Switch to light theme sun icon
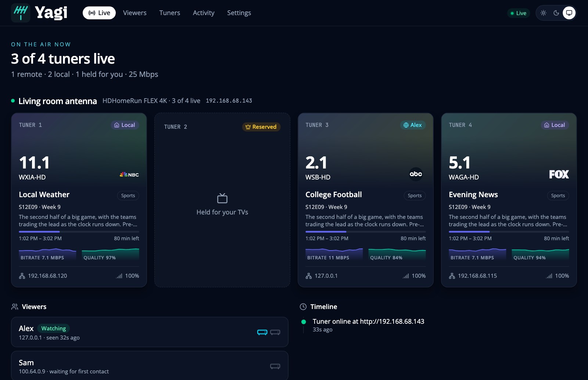 coord(544,13)
